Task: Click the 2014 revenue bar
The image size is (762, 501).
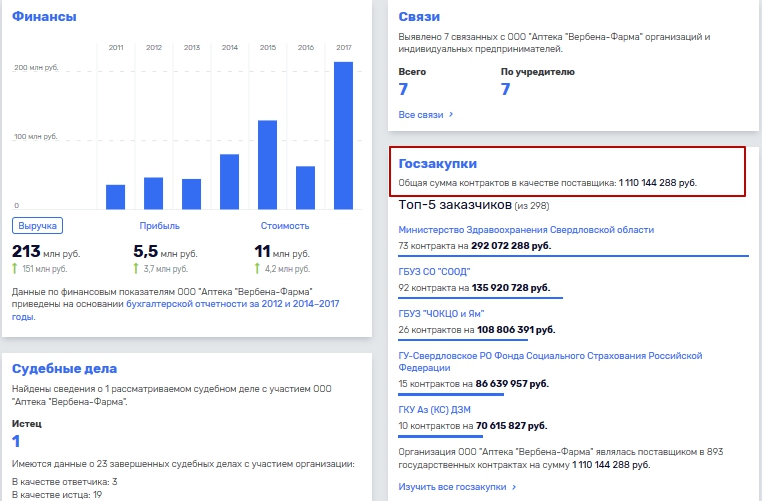Action: pyautogui.click(x=229, y=182)
